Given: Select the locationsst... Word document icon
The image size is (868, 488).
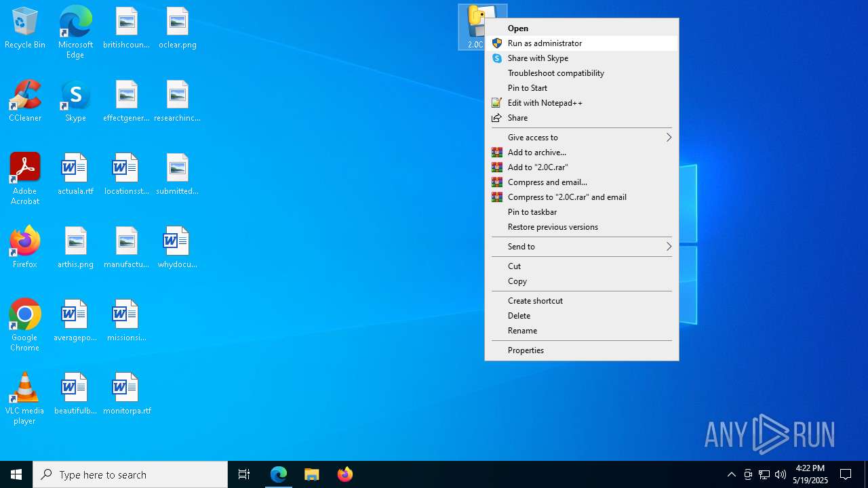Looking at the screenshot, I should pyautogui.click(x=126, y=175).
